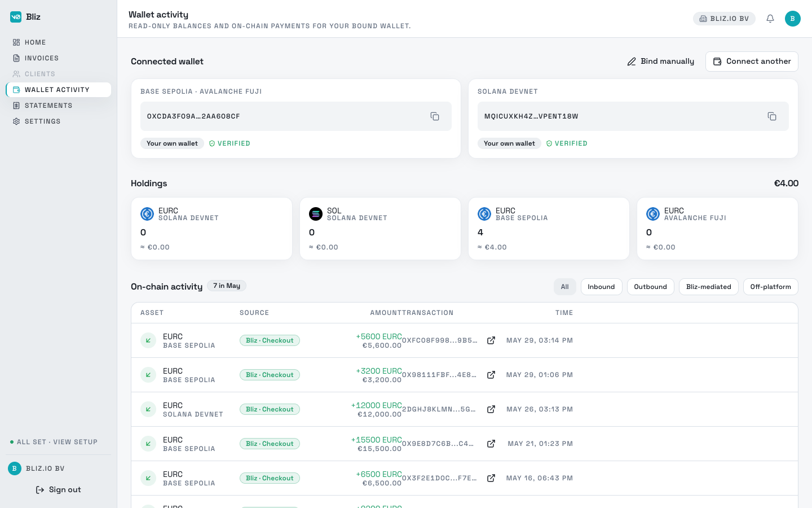Filter activity by Inbound

coord(601,287)
